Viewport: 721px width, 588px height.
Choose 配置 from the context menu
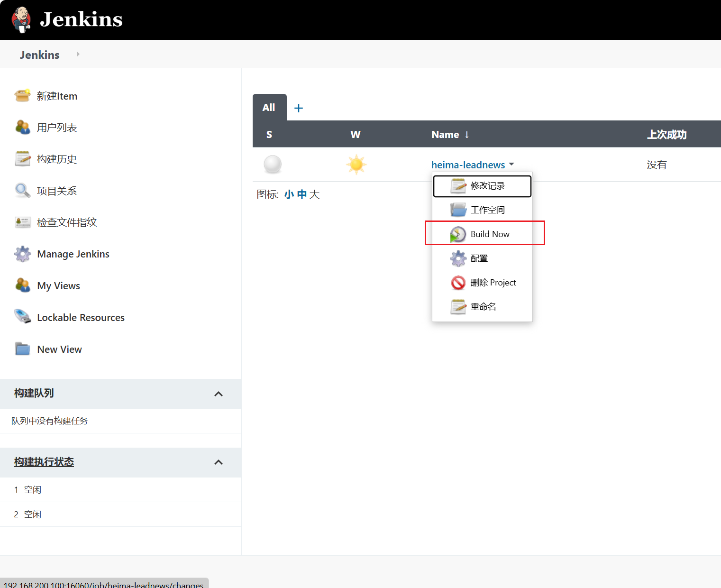click(x=482, y=258)
